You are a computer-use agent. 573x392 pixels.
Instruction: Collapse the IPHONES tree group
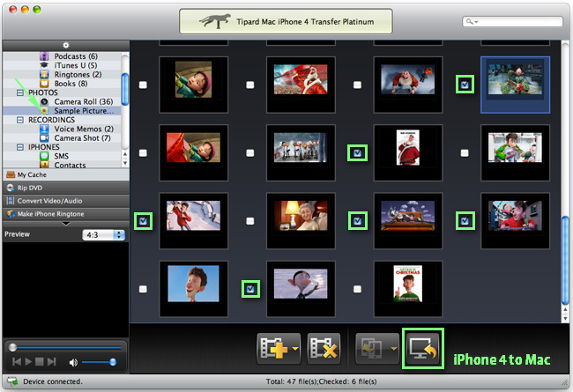20,147
